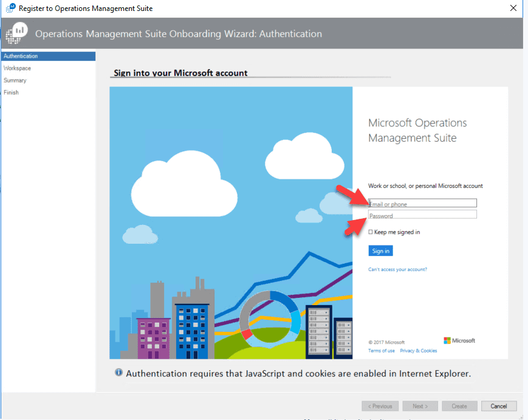Click '© 2017 Microsoft' text
528x420 pixels.
(386, 342)
